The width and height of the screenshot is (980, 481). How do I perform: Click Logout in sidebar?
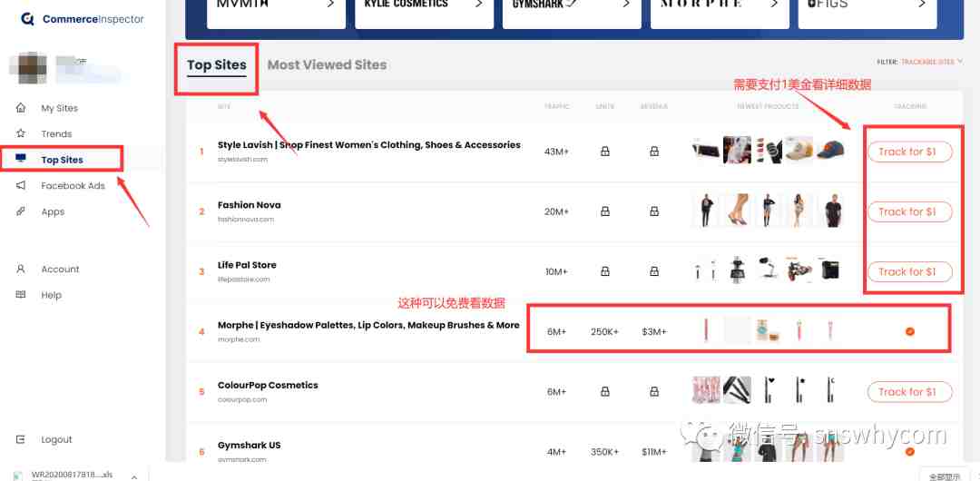pyautogui.click(x=56, y=440)
